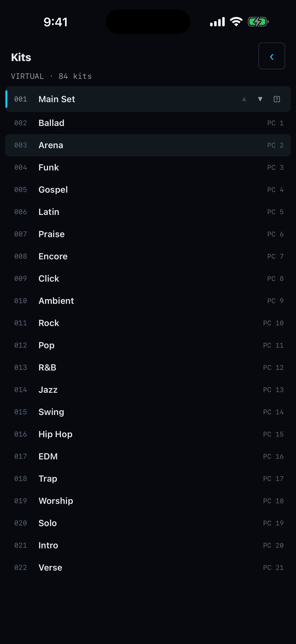Tap the Wi-Fi status icon
This screenshot has height=644, width=296.
[236, 22]
